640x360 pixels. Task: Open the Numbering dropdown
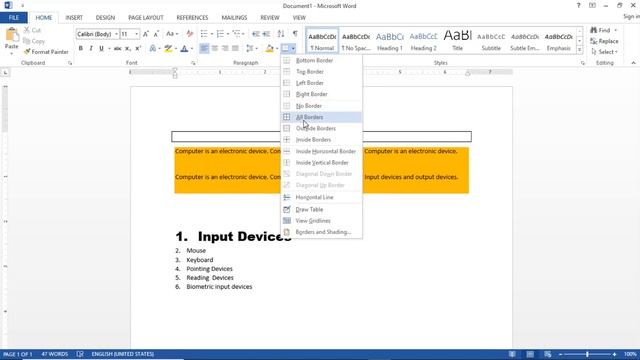pyautogui.click(x=228, y=34)
